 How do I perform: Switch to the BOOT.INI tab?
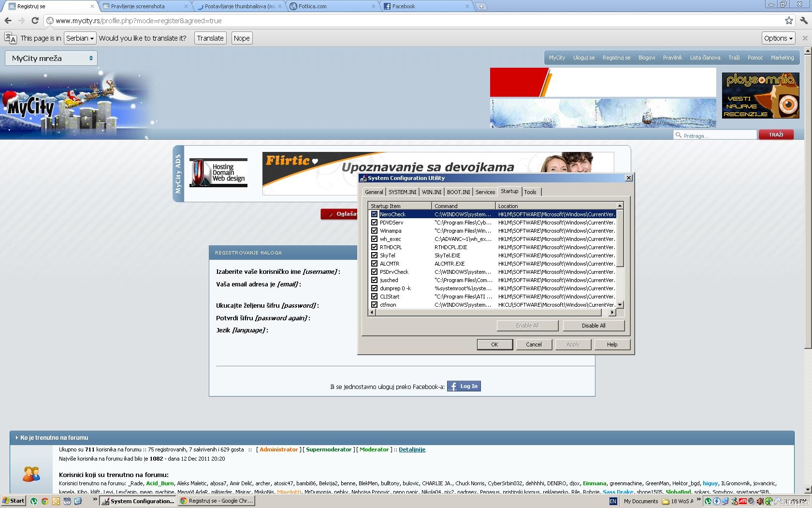point(458,192)
